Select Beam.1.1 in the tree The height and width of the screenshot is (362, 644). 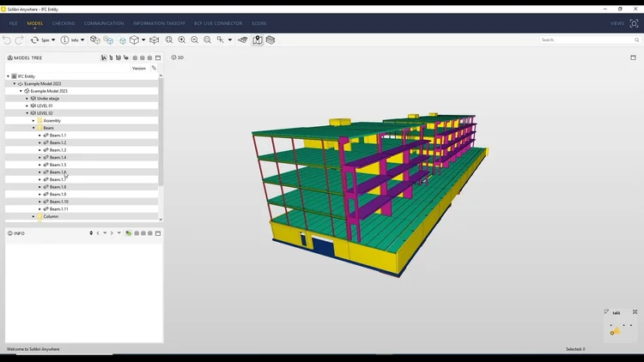coord(58,136)
